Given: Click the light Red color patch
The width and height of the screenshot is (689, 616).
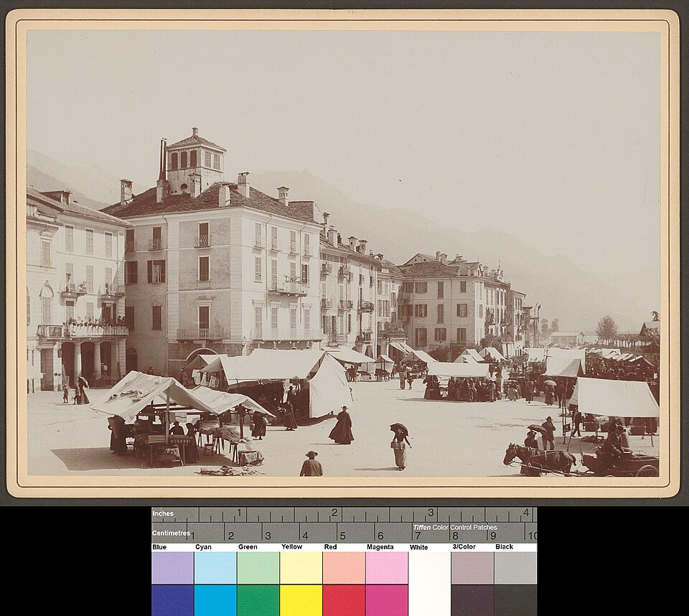Looking at the screenshot, I should 344,568.
